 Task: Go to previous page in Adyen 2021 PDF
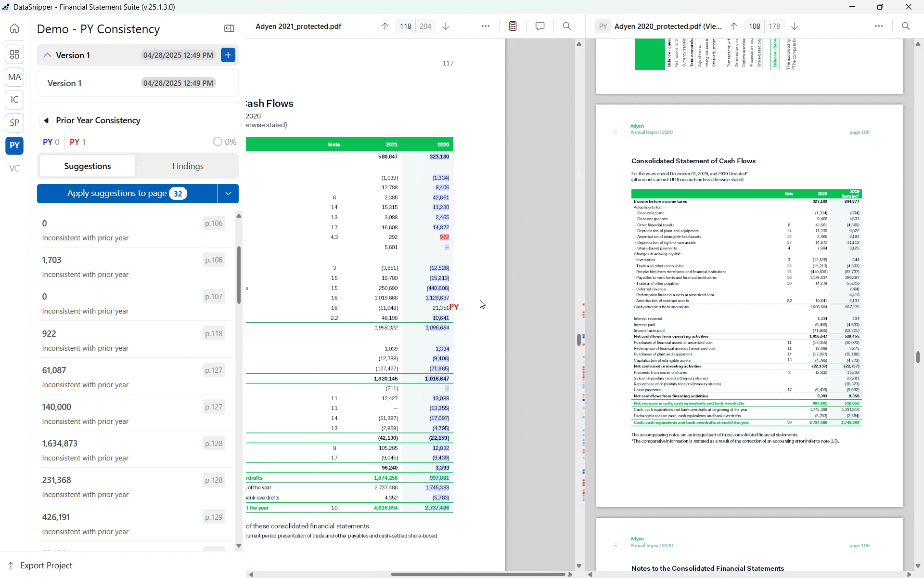[x=385, y=26]
